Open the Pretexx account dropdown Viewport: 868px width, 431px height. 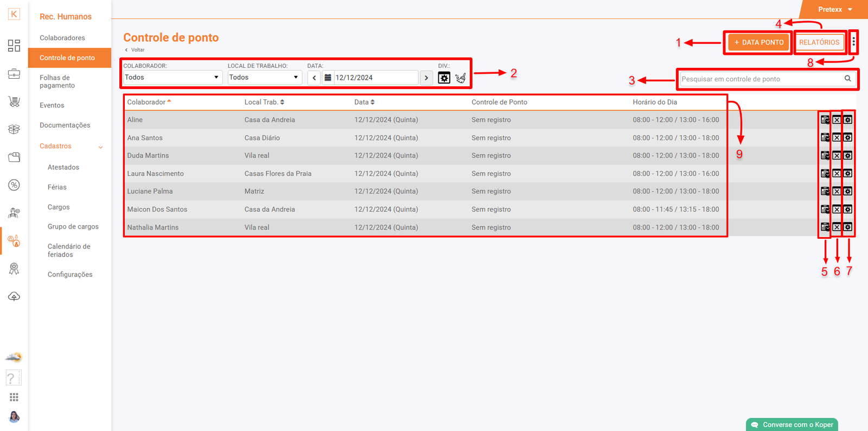(x=835, y=9)
